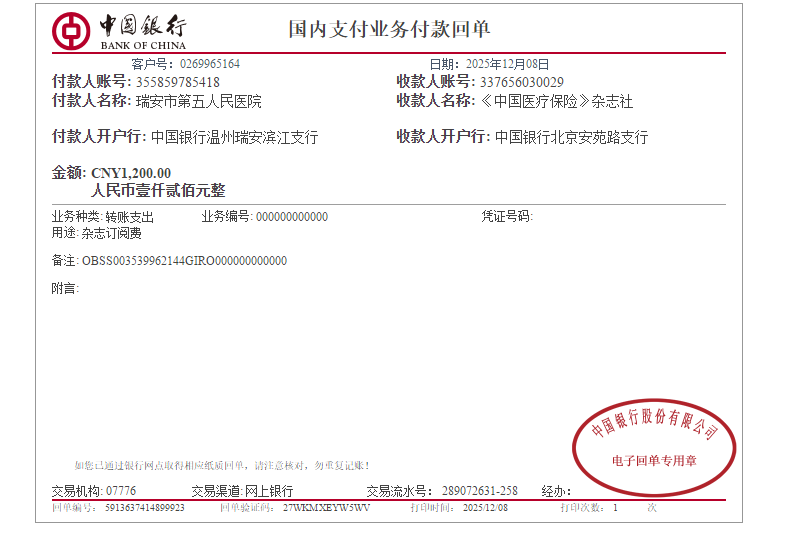Click payee bank 中国银行北京安苑路支行

(x=571, y=137)
